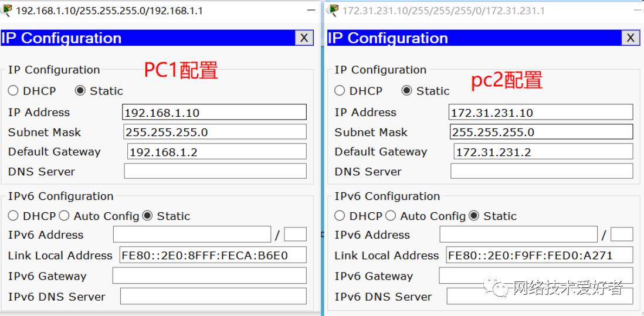
Task: Select DHCP radio for PC2 IPv4
Action: 340,91
